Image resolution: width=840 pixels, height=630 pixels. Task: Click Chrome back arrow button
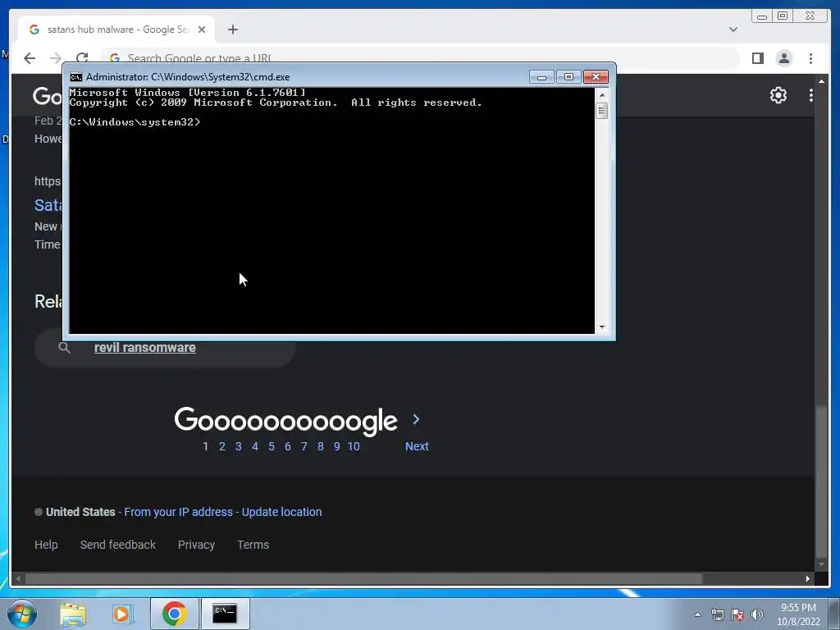(x=30, y=58)
